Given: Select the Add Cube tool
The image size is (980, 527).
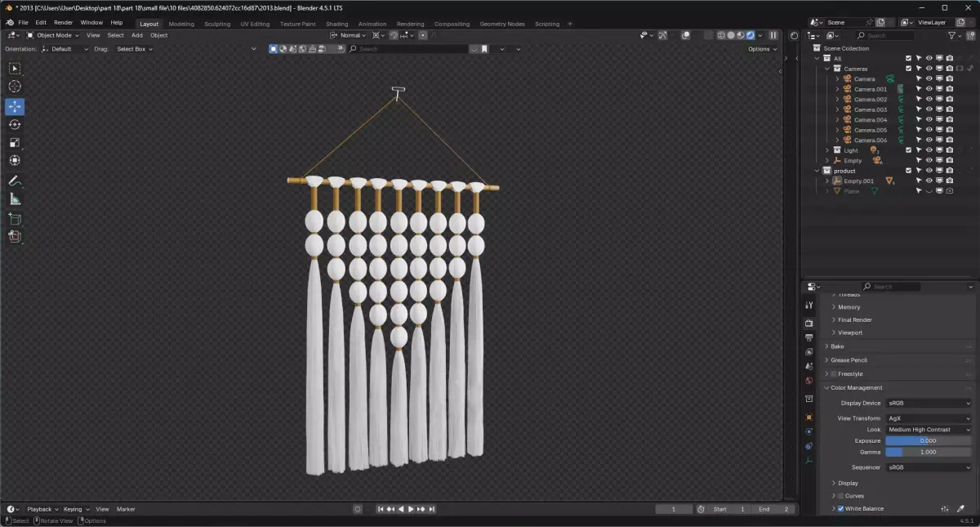Looking at the screenshot, I should (x=15, y=219).
